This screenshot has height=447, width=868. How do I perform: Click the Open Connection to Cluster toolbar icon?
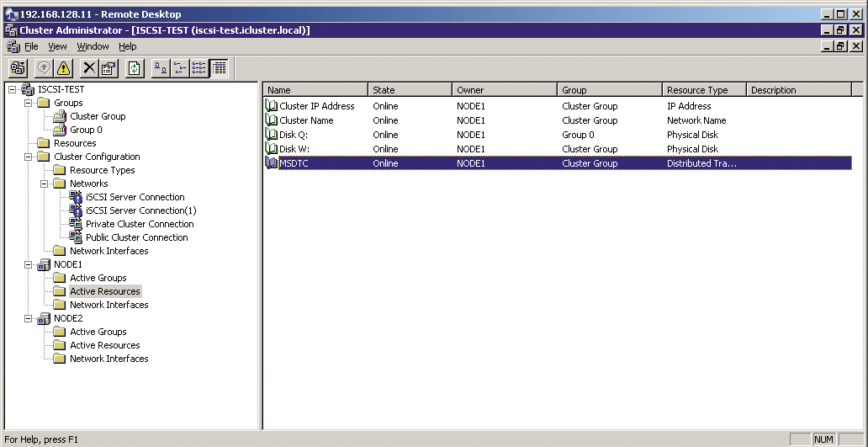[19, 68]
